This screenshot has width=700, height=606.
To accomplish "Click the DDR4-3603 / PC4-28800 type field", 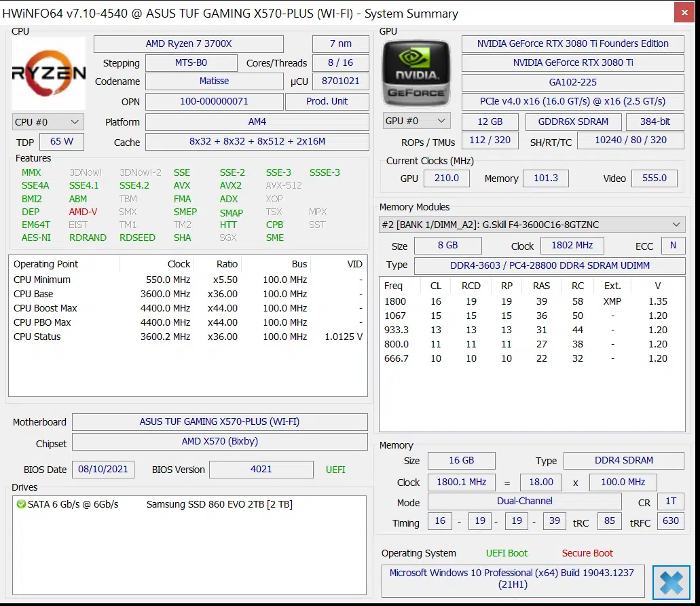I will click(x=549, y=266).
